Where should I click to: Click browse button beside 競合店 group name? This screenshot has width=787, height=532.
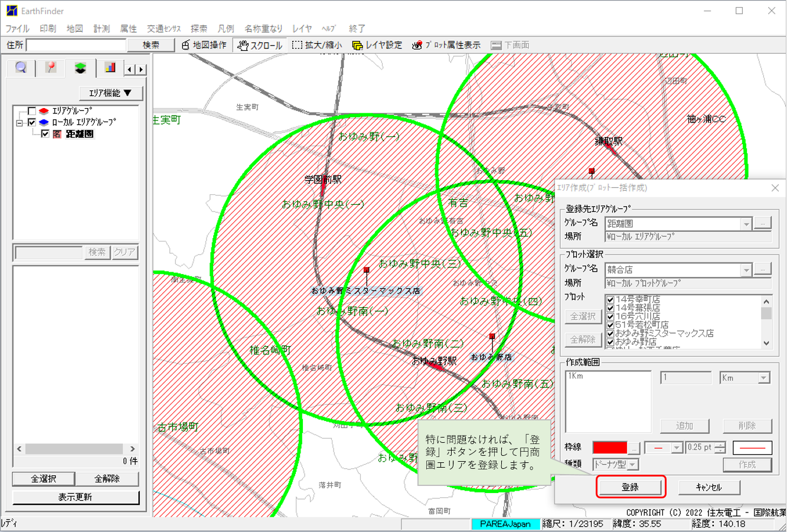tap(763, 269)
